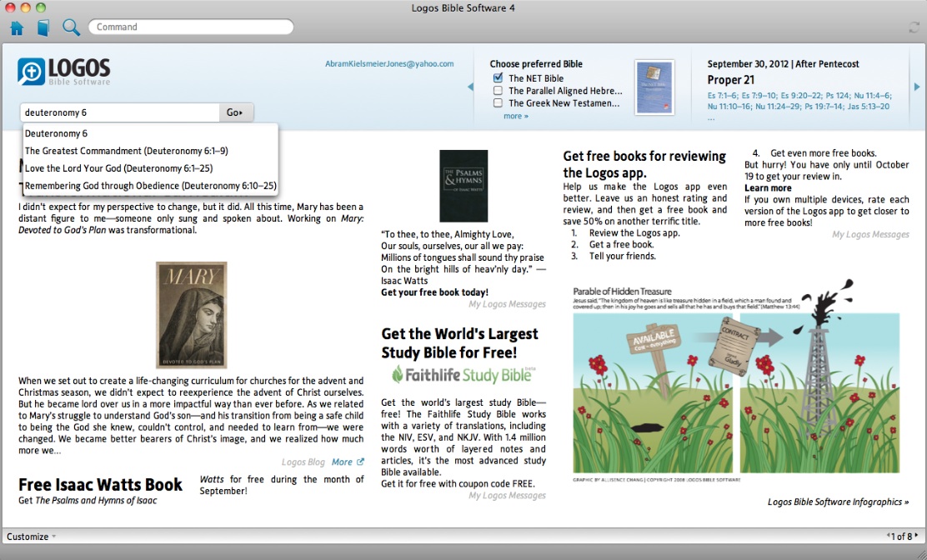927x560 pixels.
Task: Open the Mary book cover thumbnail
Action: (x=191, y=315)
